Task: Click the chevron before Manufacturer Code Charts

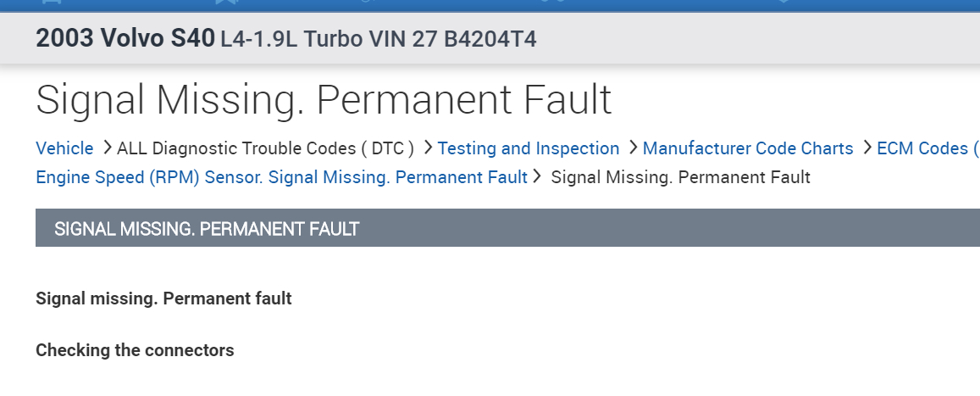Action: (633, 148)
